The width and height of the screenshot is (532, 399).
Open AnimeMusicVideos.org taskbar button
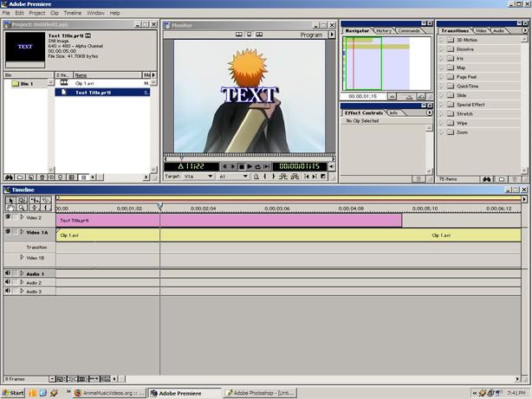[110, 393]
